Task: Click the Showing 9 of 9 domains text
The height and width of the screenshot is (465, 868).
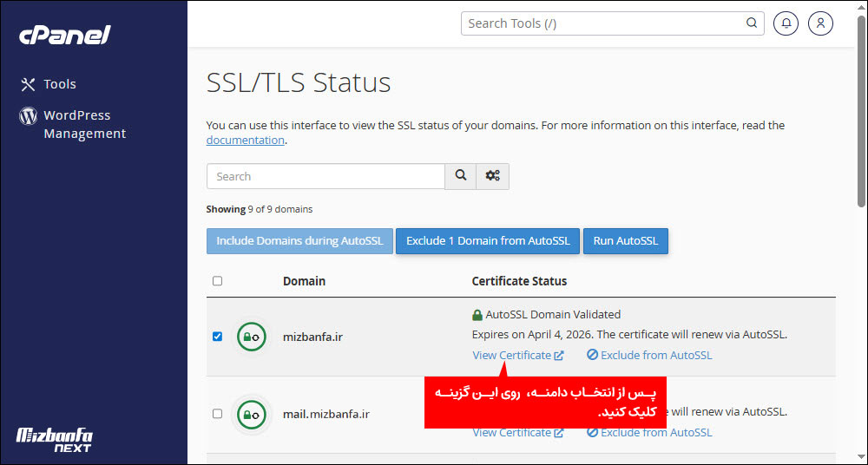Action: click(x=259, y=209)
